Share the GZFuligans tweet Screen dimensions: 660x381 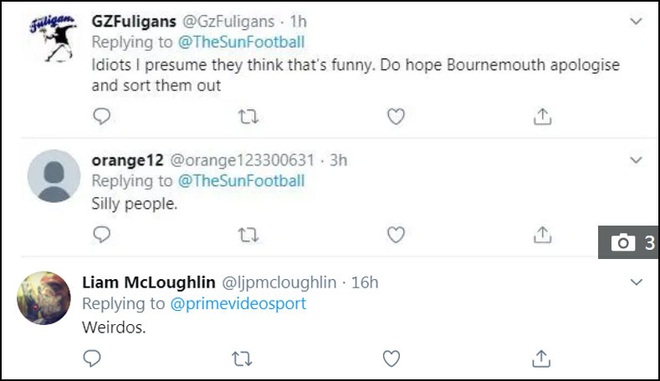pyautogui.click(x=542, y=117)
